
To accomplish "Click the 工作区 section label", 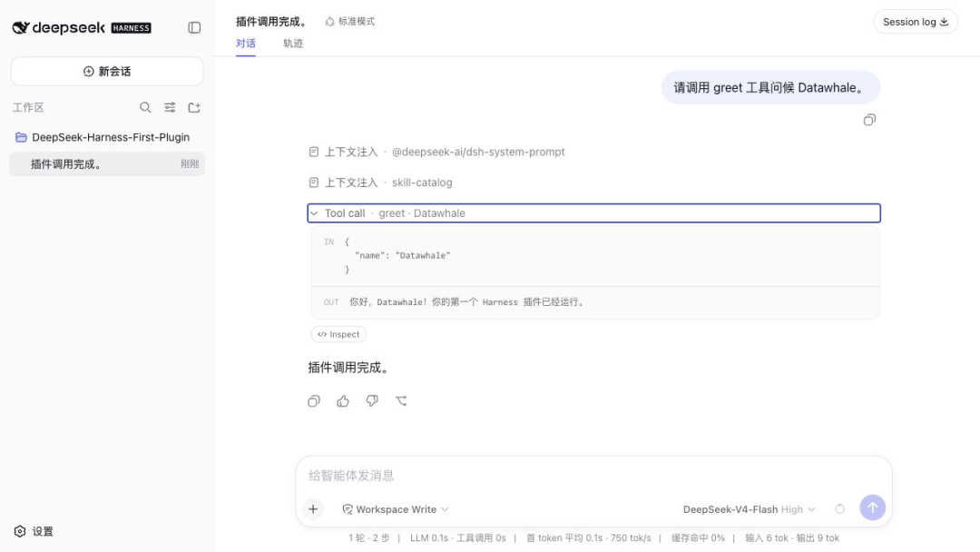I will click(28, 107).
